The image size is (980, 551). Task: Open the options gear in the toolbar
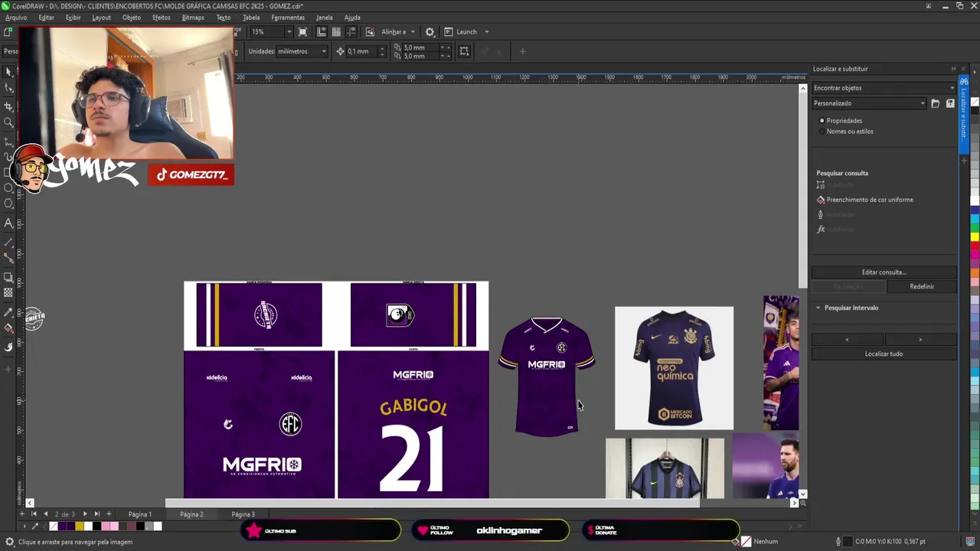pos(430,32)
